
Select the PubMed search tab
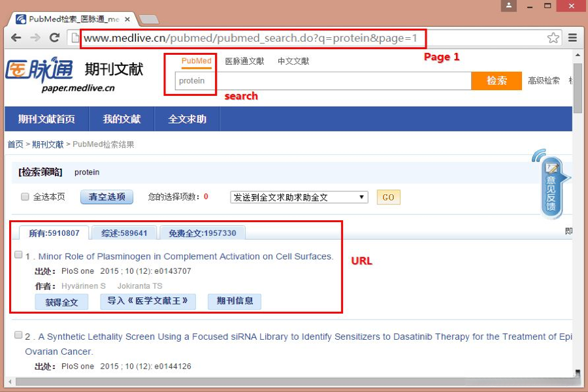[197, 61]
